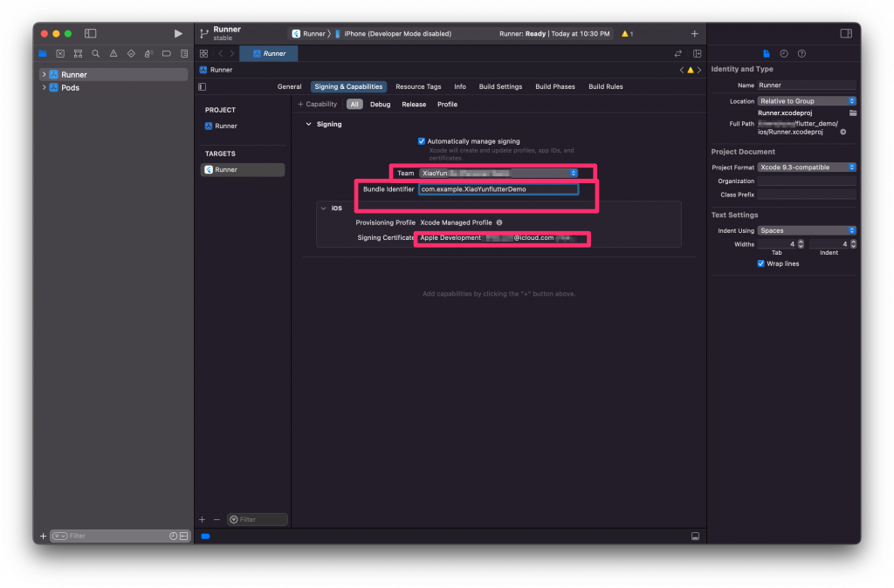
Task: Go forward in editor history
Action: tap(232, 53)
